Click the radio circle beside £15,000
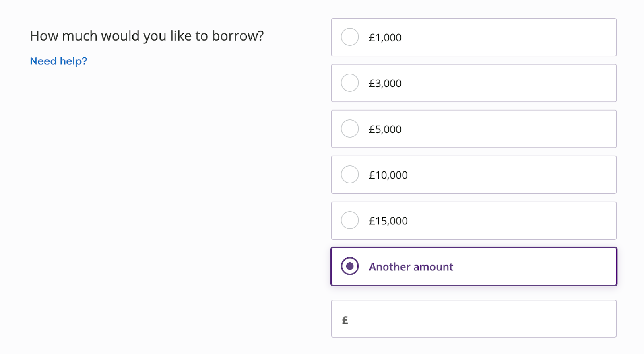Image resolution: width=644 pixels, height=354 pixels. pos(350,220)
